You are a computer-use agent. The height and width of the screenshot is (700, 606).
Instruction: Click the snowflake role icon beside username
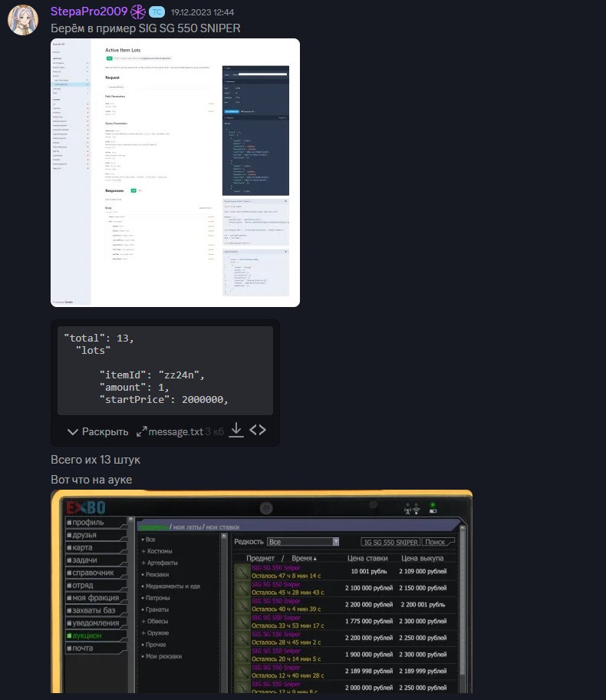138,12
